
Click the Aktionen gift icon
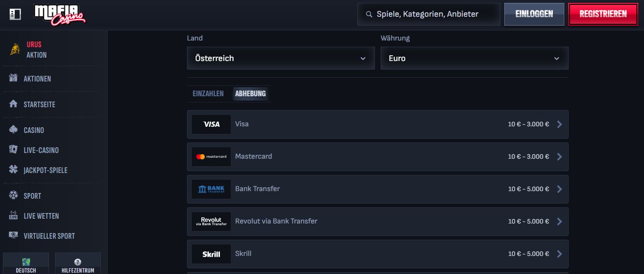(13, 78)
